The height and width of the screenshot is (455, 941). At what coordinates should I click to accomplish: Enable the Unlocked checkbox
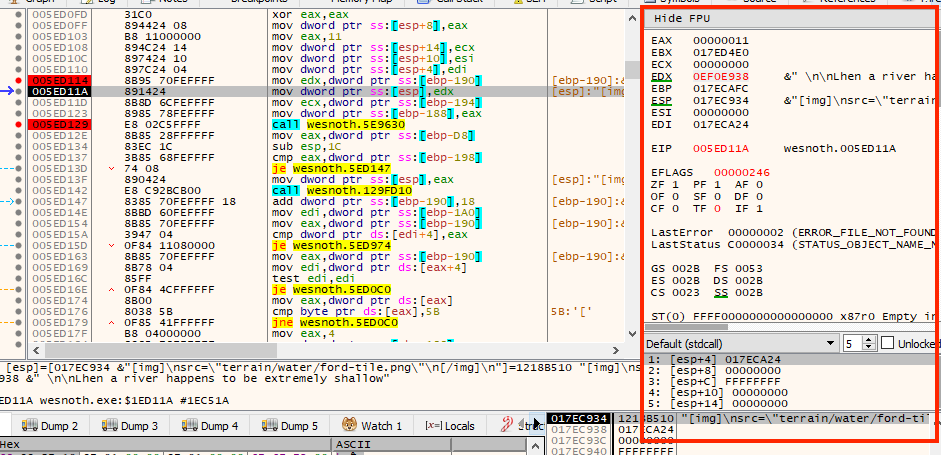click(888, 343)
